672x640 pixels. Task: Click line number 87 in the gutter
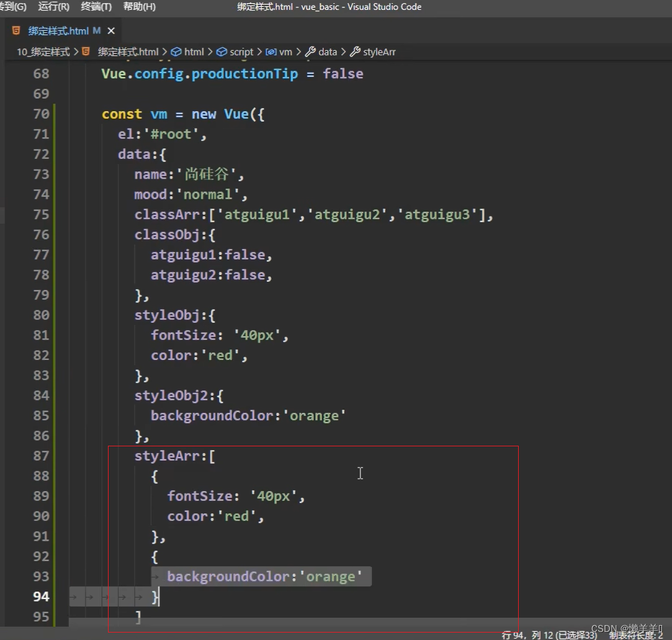coord(41,456)
